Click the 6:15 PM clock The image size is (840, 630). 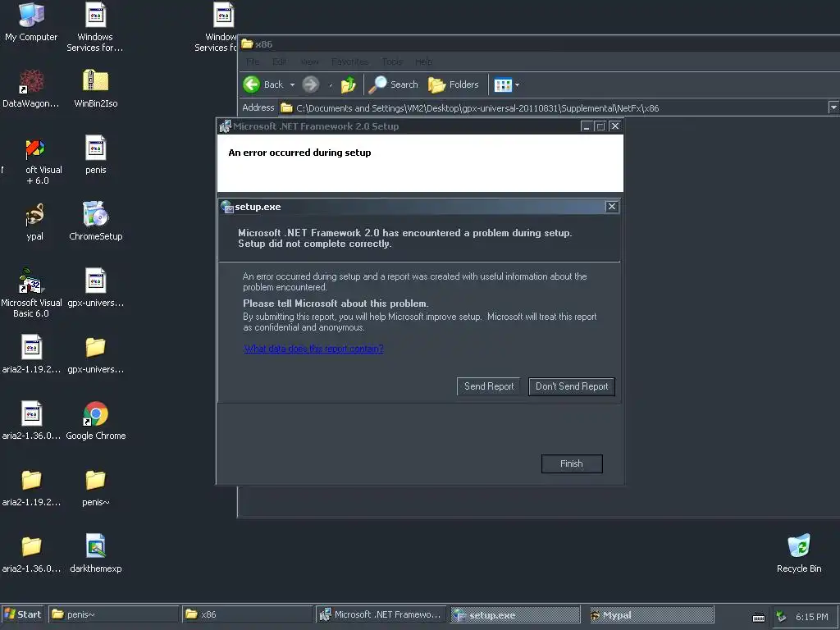tap(811, 617)
